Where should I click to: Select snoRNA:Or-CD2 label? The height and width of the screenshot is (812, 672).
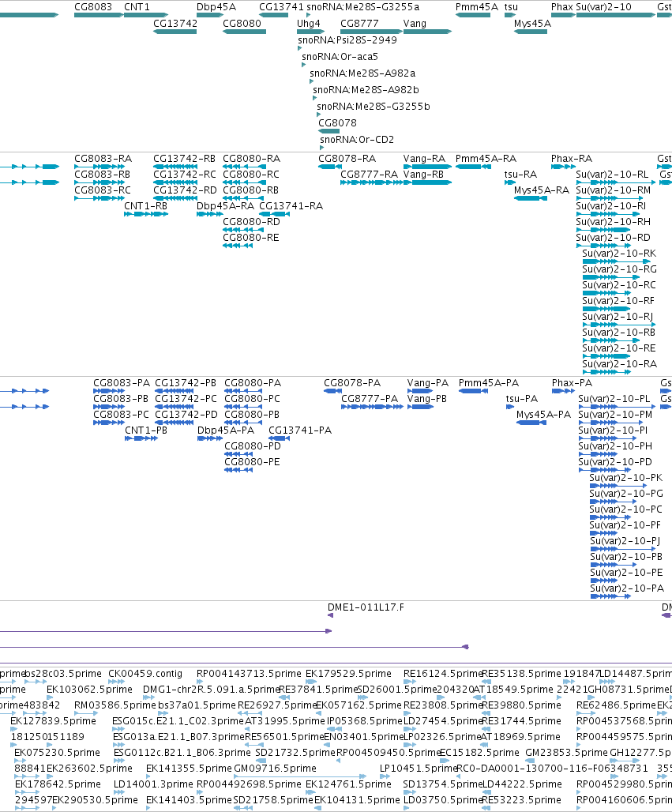click(x=357, y=140)
